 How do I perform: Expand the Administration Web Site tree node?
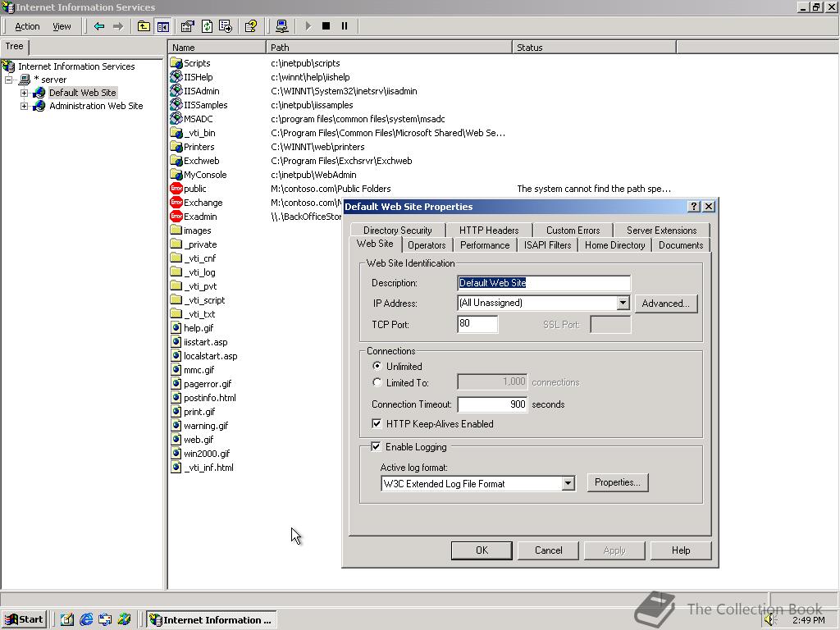pyautogui.click(x=24, y=106)
